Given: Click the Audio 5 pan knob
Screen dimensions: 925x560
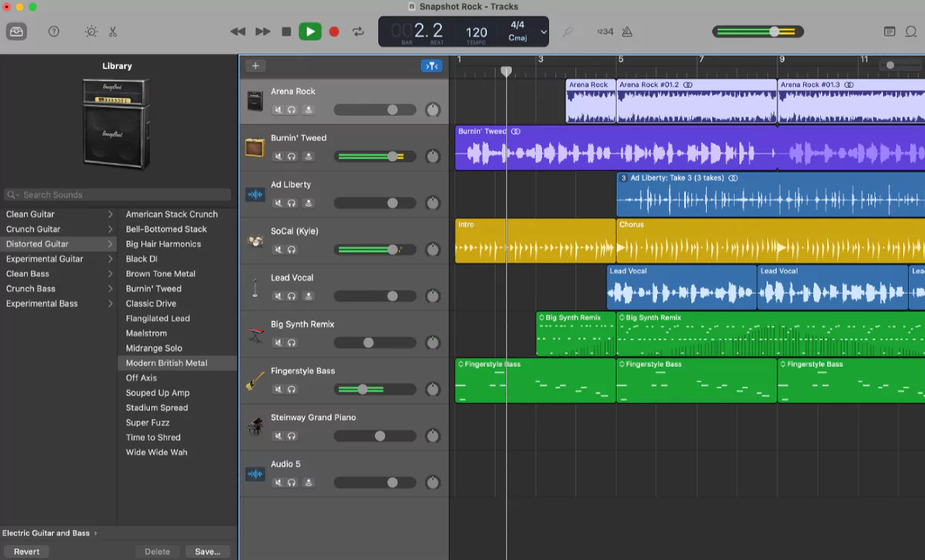Looking at the screenshot, I should (433, 482).
